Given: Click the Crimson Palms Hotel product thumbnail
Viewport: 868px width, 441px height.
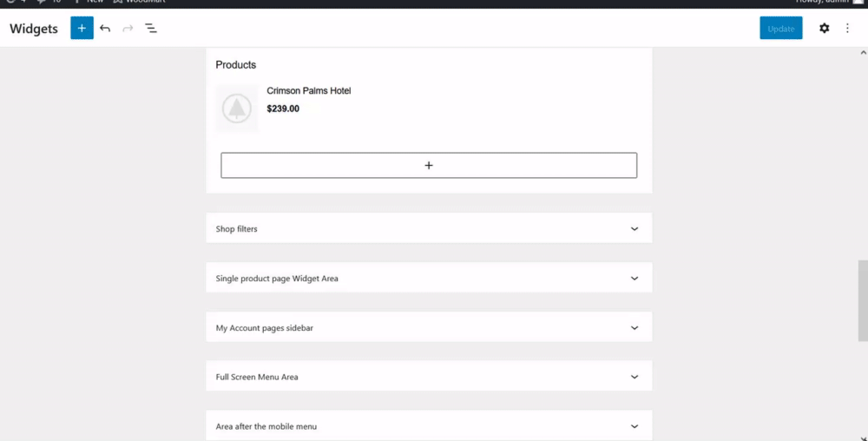Looking at the screenshot, I should tap(237, 109).
